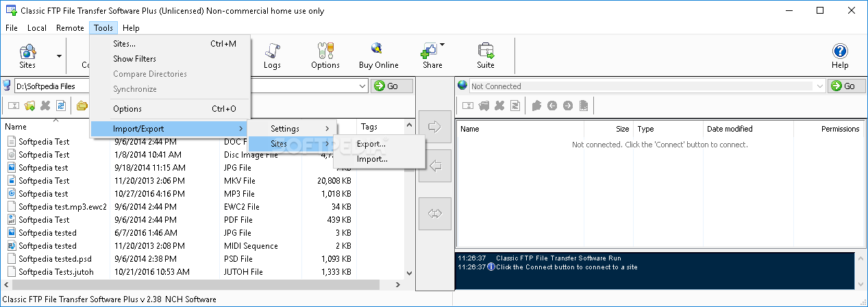This screenshot has width=868, height=307.
Task: Click rename icon in local toolbar
Action: click(13, 106)
